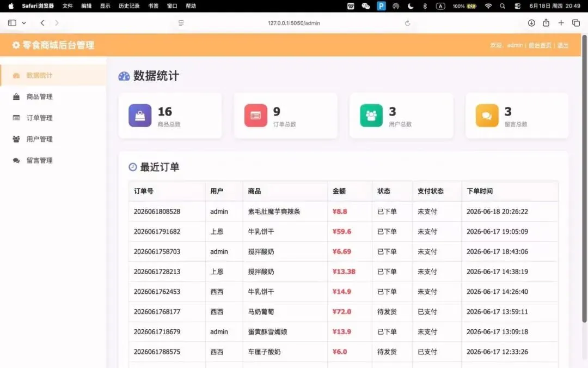Click order number 2026061718679

[x=157, y=331]
